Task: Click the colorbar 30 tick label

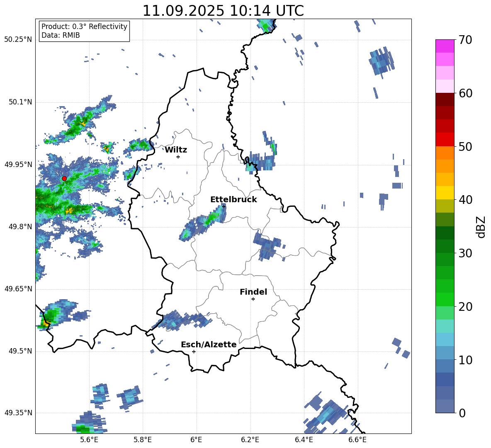Action: point(465,253)
